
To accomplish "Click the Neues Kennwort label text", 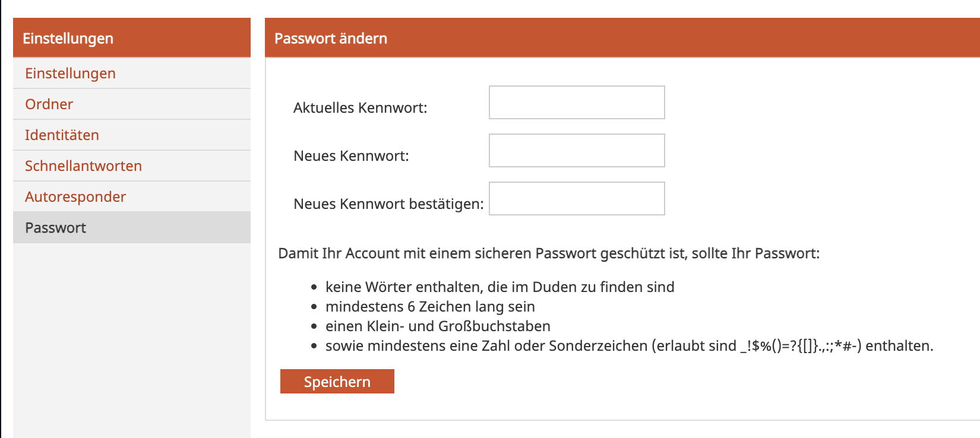I will pyautogui.click(x=351, y=156).
